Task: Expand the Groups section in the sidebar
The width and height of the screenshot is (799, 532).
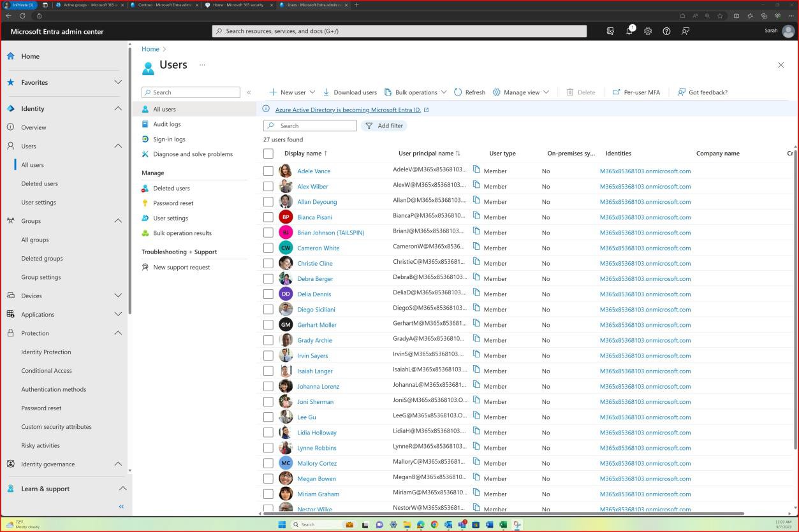Action: point(117,220)
